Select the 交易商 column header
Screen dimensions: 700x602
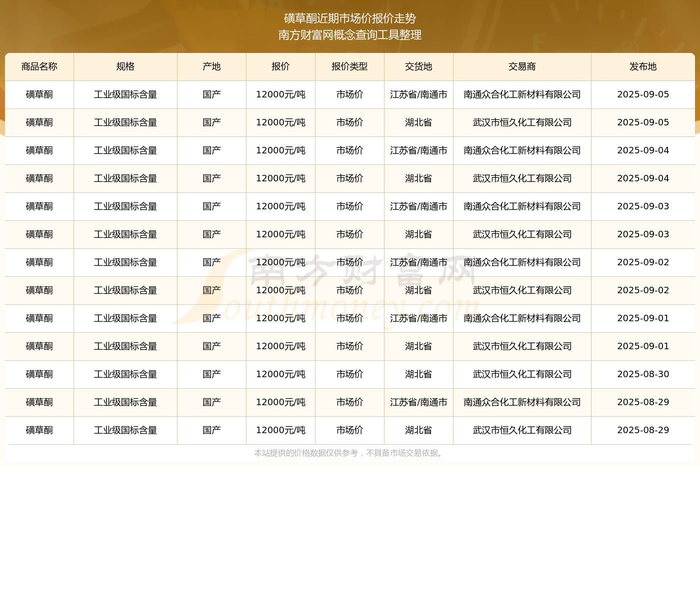pos(522,66)
